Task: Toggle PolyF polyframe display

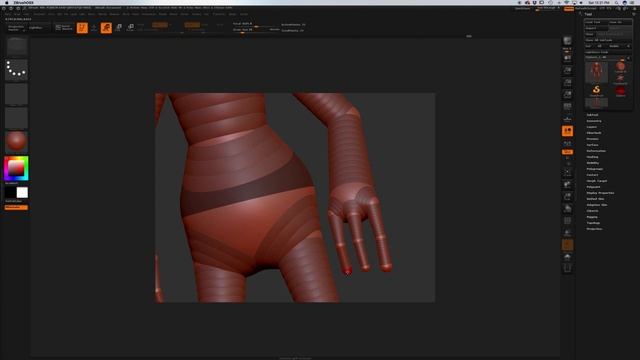Action: (567, 221)
